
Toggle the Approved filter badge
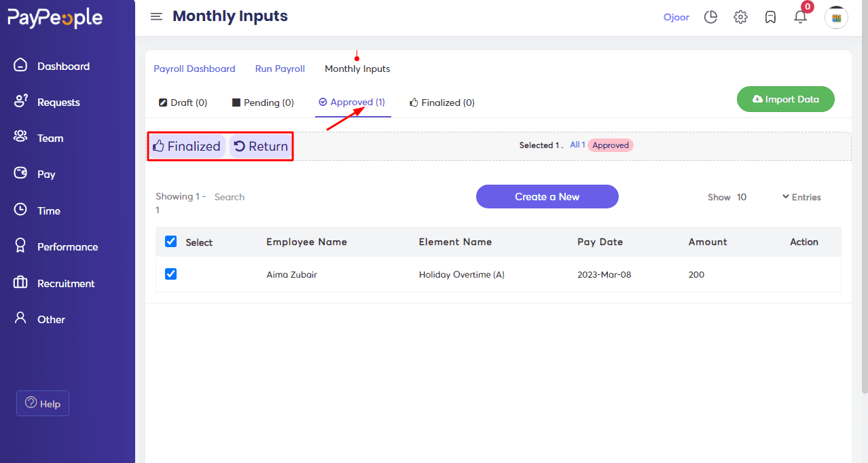click(x=610, y=145)
